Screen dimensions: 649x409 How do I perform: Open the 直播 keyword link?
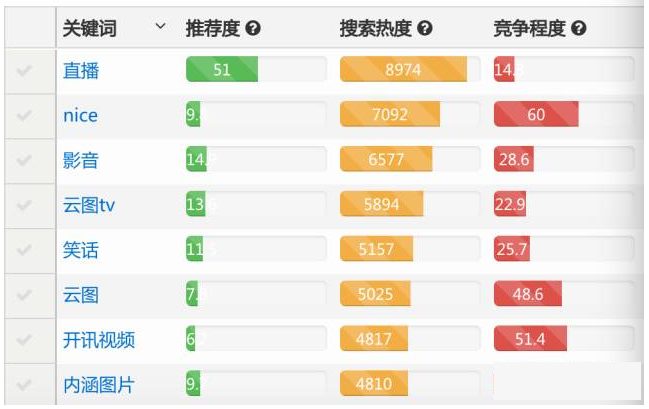tap(81, 70)
